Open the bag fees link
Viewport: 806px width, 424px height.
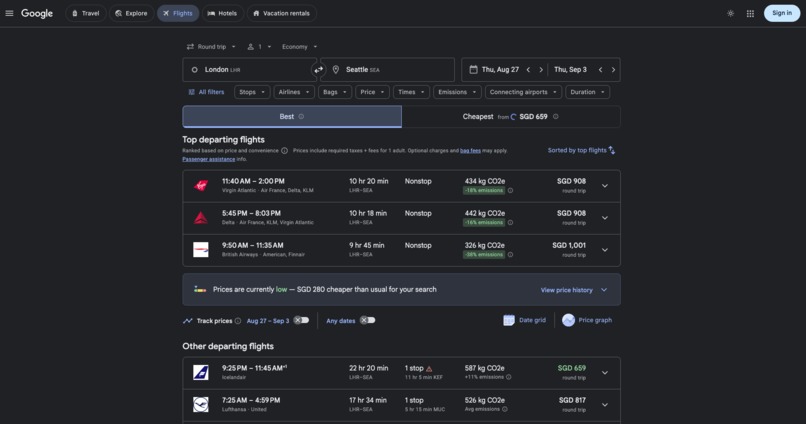tap(470, 151)
